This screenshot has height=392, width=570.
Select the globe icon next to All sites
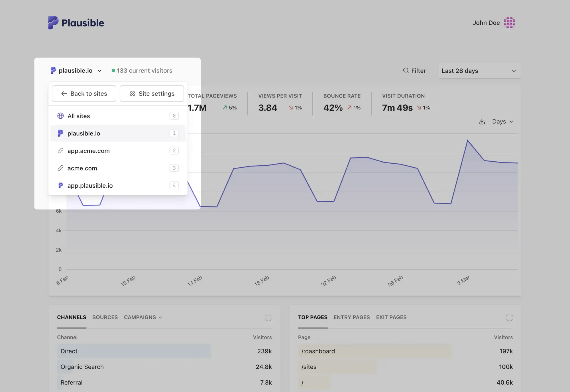click(x=60, y=116)
